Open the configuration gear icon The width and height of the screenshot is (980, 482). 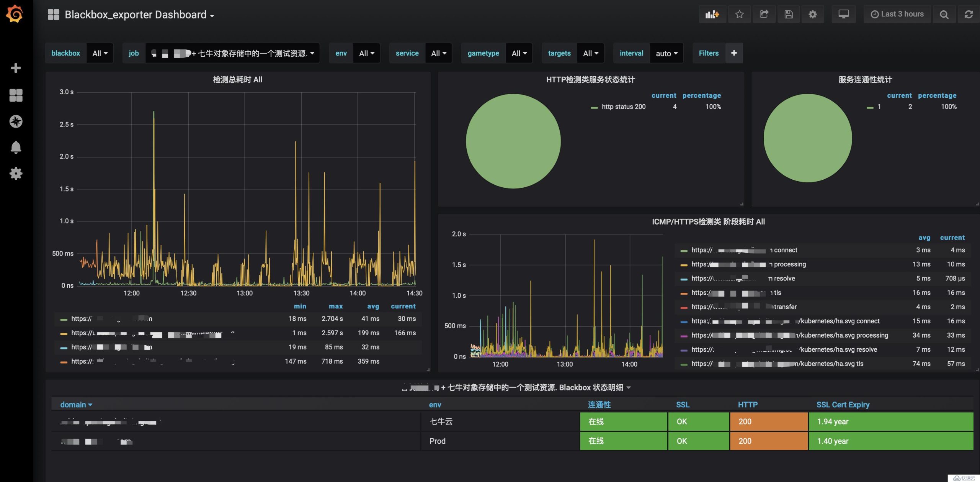click(812, 14)
